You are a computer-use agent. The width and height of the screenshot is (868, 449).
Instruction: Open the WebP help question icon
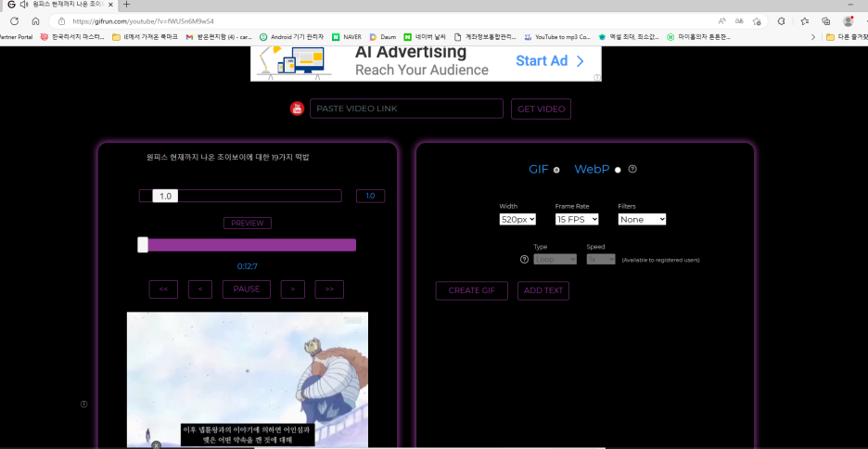click(x=632, y=169)
